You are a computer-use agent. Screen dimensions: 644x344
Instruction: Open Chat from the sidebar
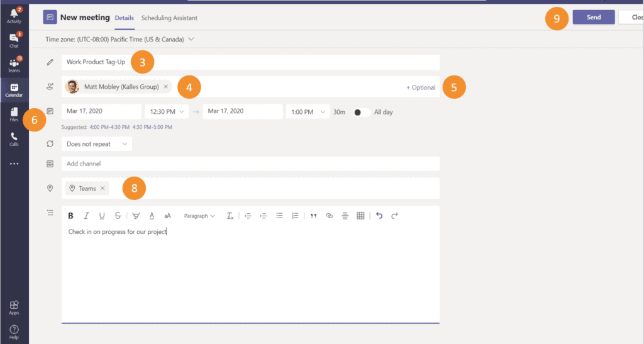tap(14, 40)
